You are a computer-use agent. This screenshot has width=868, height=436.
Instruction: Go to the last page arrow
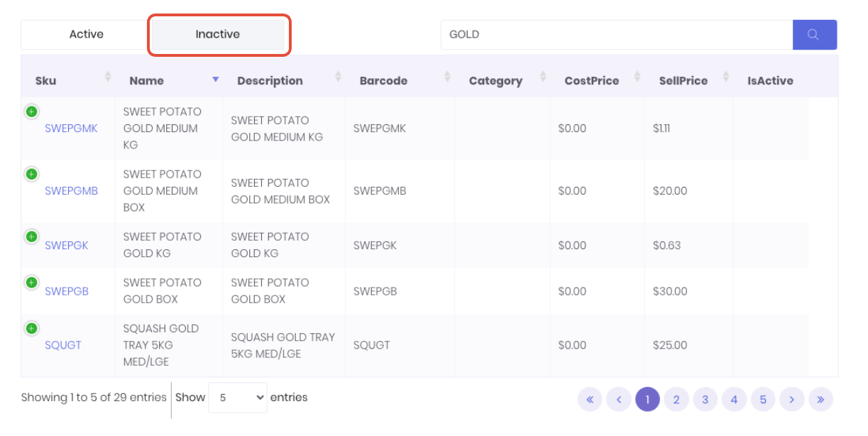tap(820, 400)
